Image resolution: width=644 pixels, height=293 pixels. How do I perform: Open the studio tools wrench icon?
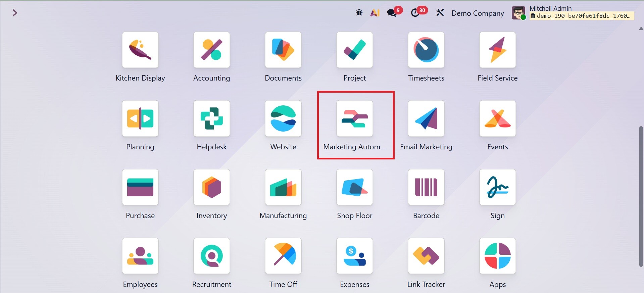[x=440, y=13]
